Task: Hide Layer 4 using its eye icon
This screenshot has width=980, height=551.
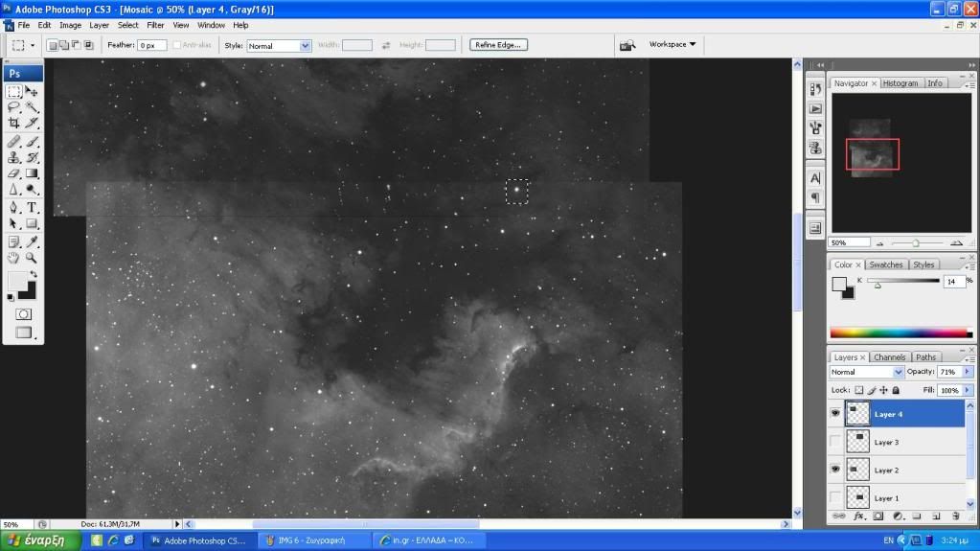Action: pos(836,414)
